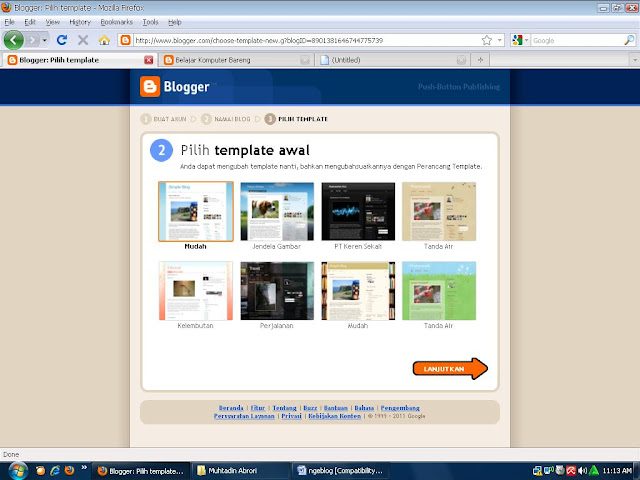Open the Help menu
The height and width of the screenshot is (480, 640).
coord(175,22)
